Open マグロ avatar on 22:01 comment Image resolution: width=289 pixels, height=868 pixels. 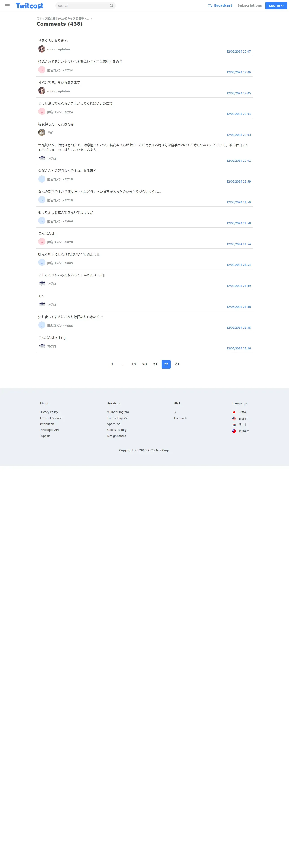[42, 158]
